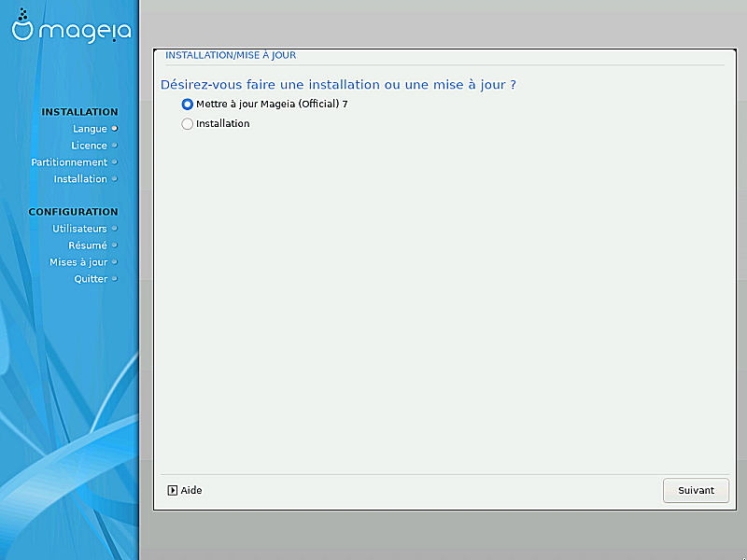Viewport: 747px width, 560px height.
Task: Click the CONFIGURATION section heading in sidebar
Action: click(x=73, y=212)
